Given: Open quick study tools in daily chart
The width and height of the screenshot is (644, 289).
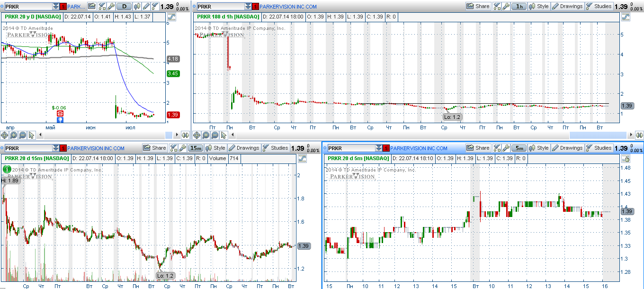Looking at the screenshot, I should click(x=102, y=7).
